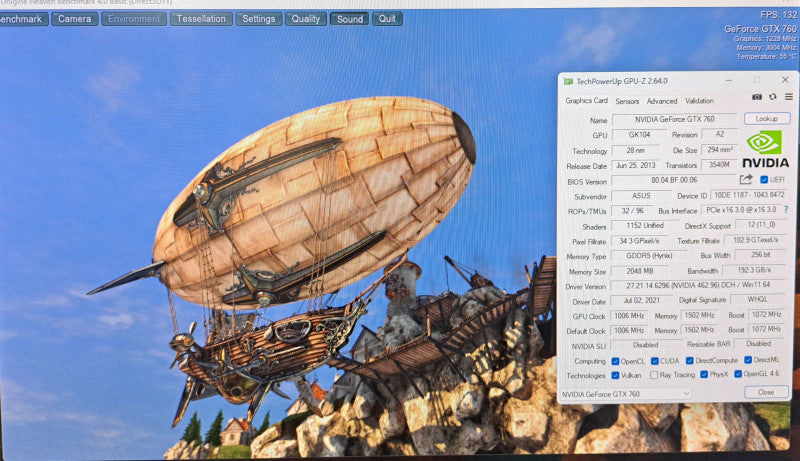Click the Device ID value 10DE 1187

tap(748, 195)
